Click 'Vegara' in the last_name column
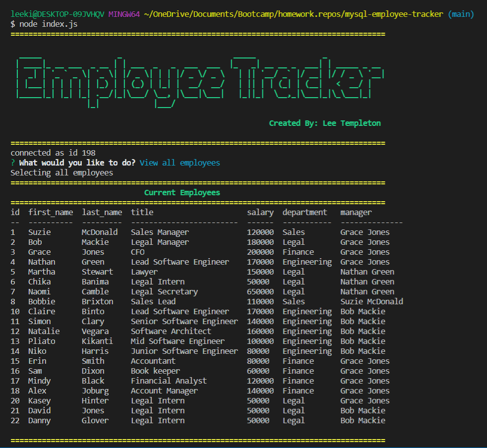 click(95, 331)
